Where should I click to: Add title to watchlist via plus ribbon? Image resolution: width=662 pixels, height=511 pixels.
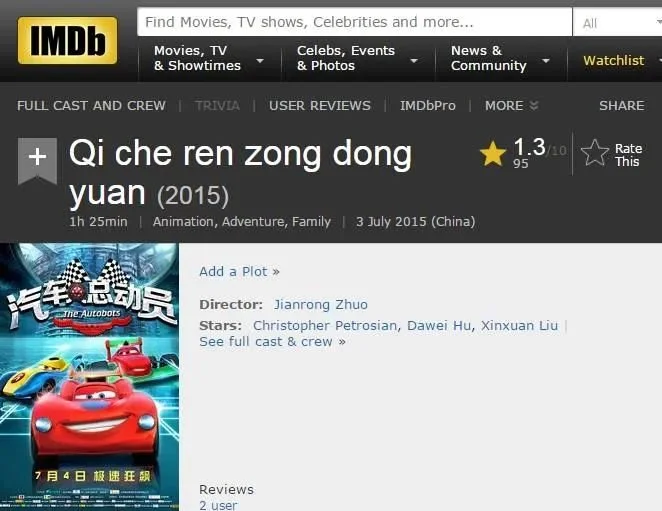click(37, 160)
